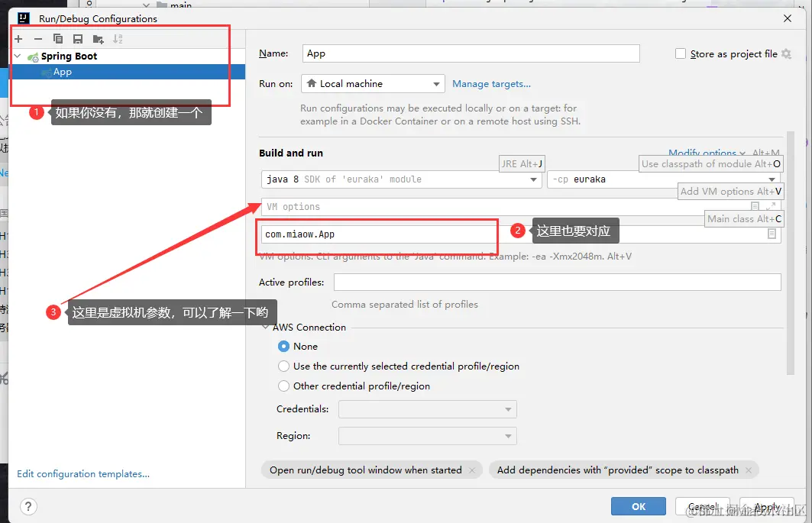Enable Store as project file
812x523 pixels.
681,54
